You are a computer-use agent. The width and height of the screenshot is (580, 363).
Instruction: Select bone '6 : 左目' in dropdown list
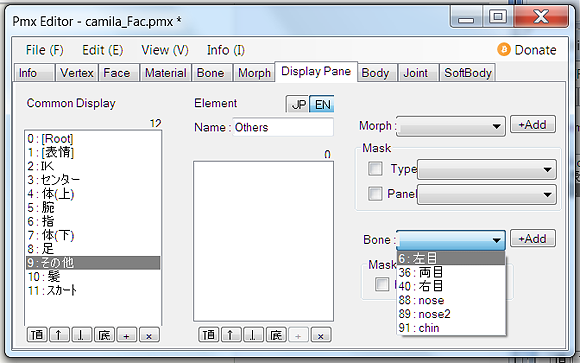[x=451, y=258]
